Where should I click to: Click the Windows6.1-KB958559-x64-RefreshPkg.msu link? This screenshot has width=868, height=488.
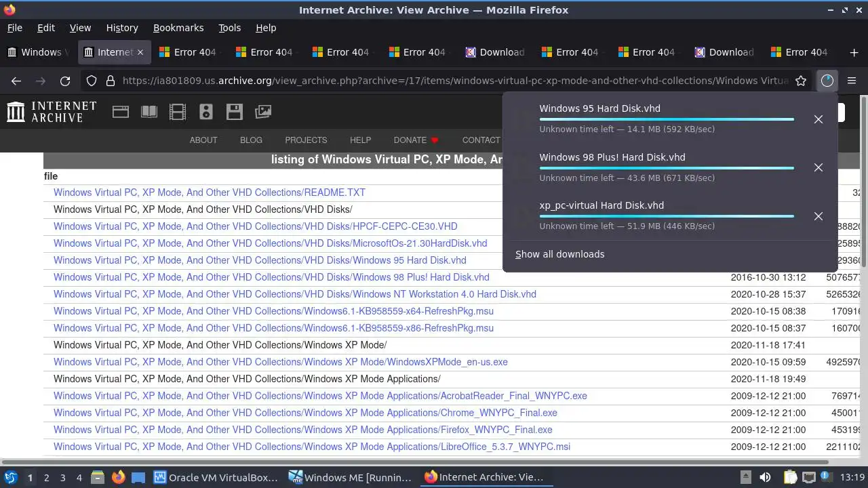[273, 311]
